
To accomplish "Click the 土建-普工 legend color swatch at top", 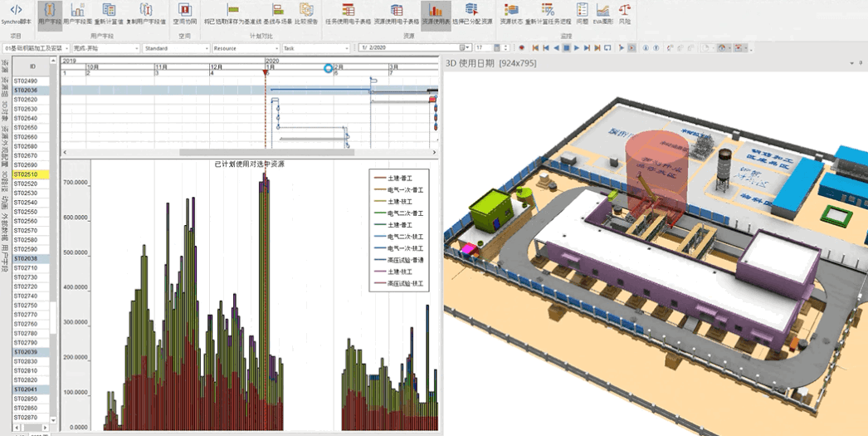I will click(379, 179).
